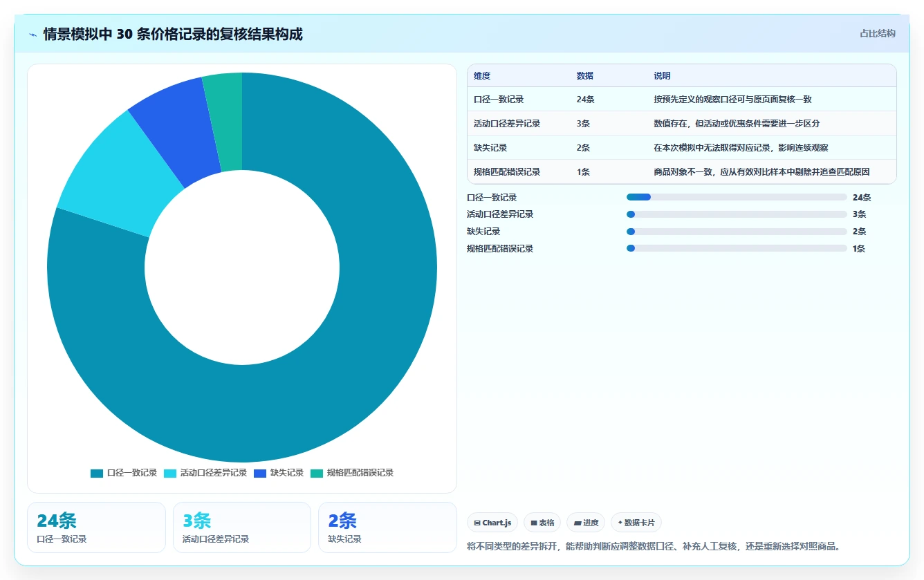924x580 pixels.
Task: Click the 说明 column header
Action: (662, 76)
